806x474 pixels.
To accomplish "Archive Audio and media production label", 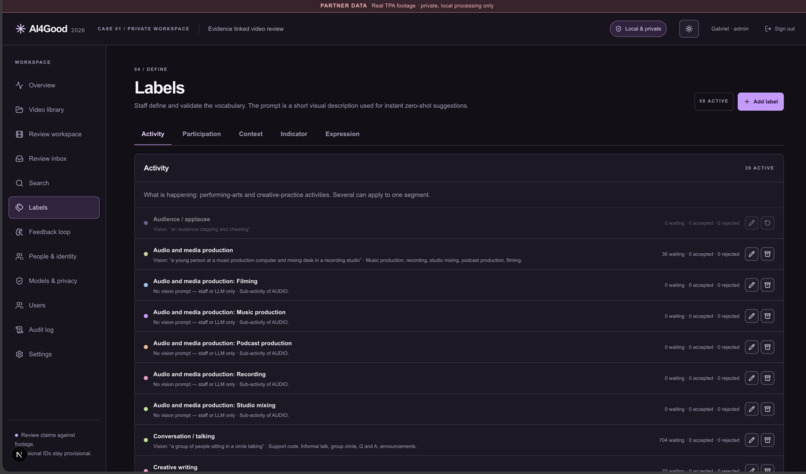I will pyautogui.click(x=767, y=254).
